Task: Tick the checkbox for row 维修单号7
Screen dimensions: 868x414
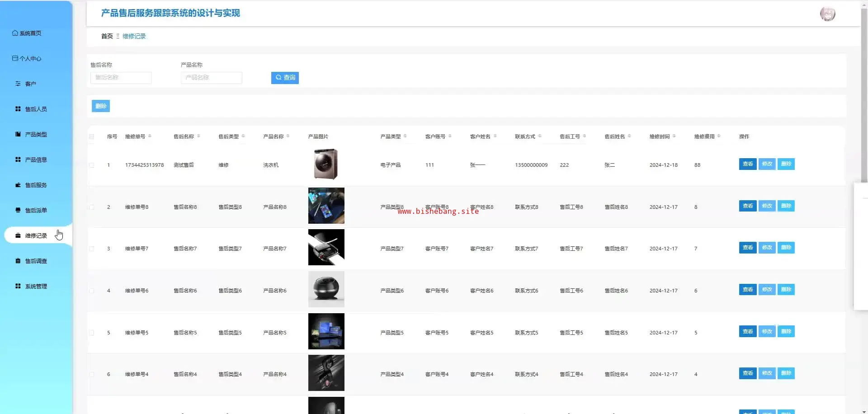Action: click(x=92, y=249)
